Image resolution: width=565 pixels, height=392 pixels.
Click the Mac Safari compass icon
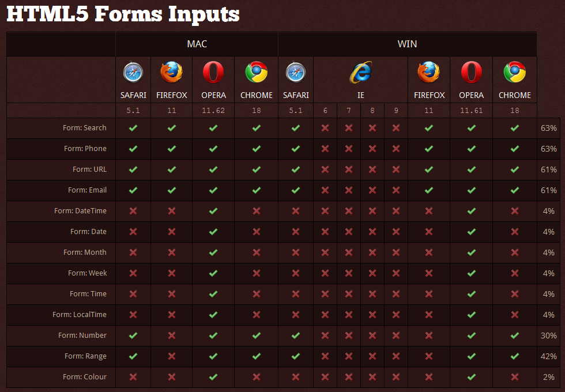pyautogui.click(x=133, y=73)
